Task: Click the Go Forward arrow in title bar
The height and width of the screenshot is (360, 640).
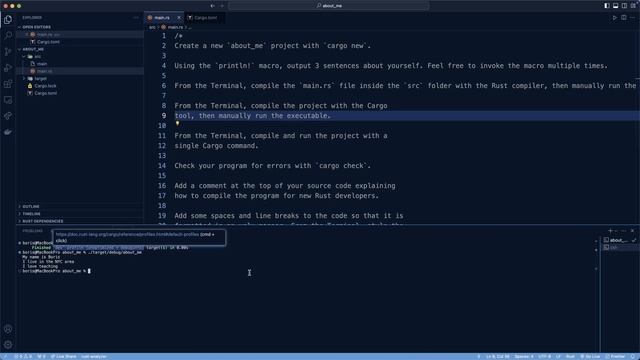Action: click(222, 6)
